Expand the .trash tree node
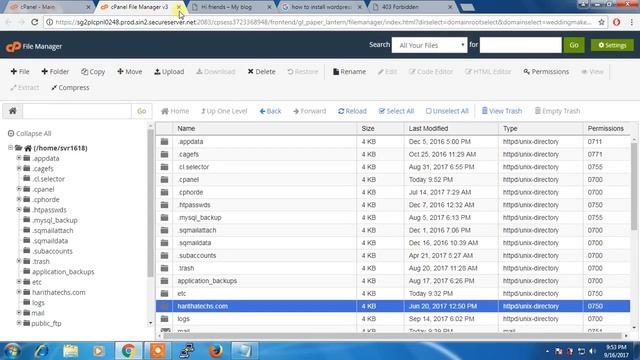This screenshot has height=360, width=640. click(x=19, y=261)
